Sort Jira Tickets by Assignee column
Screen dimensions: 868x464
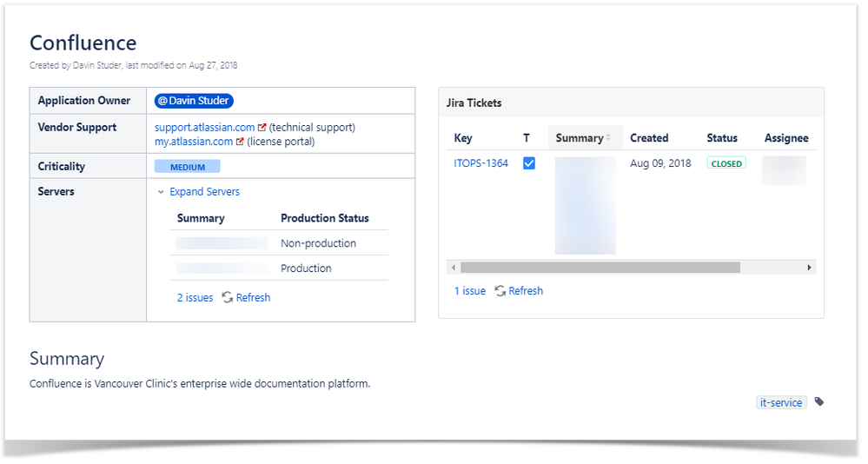pyautogui.click(x=786, y=138)
